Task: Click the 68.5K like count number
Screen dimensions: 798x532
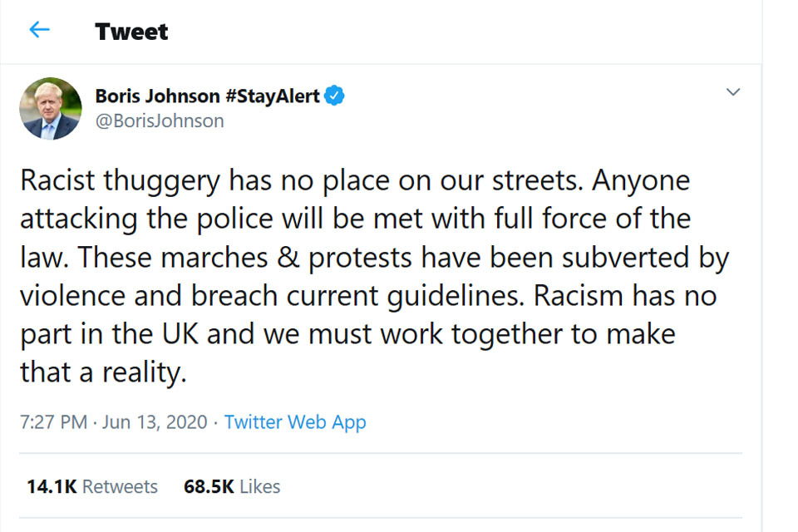Action: click(x=209, y=486)
